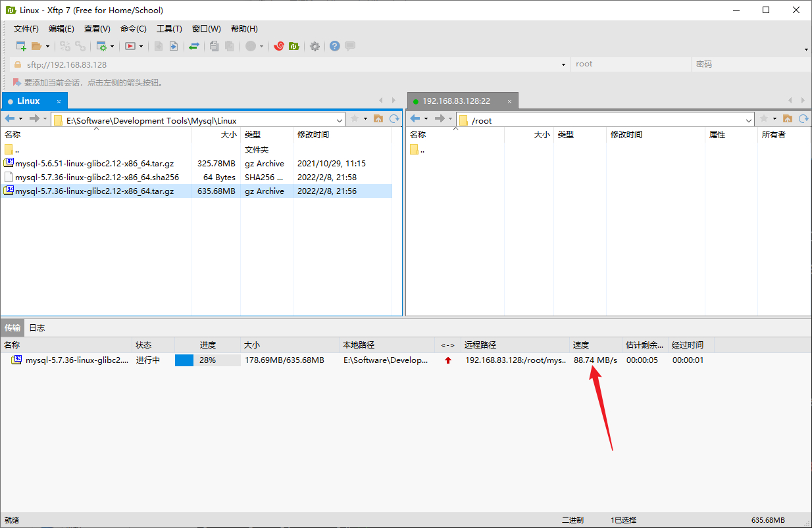Viewport: 812px width, 528px height.
Task: Open the transfer synchronize arrows icon
Action: click(x=193, y=46)
